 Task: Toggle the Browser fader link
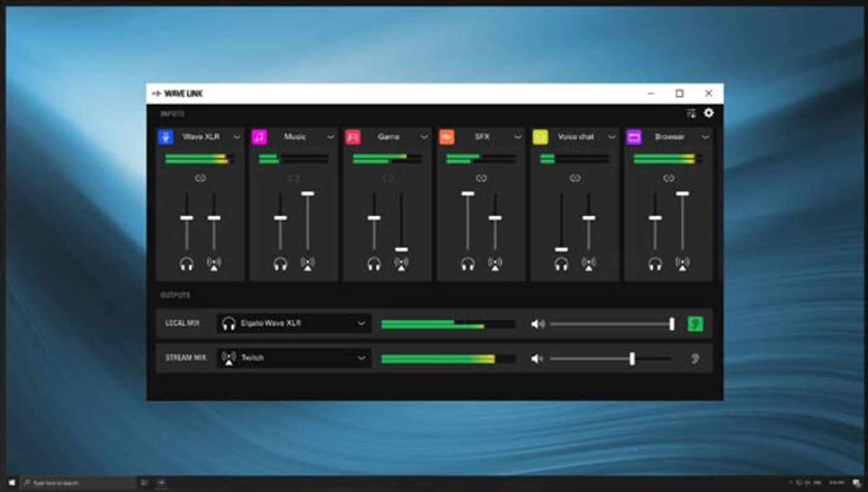point(668,178)
